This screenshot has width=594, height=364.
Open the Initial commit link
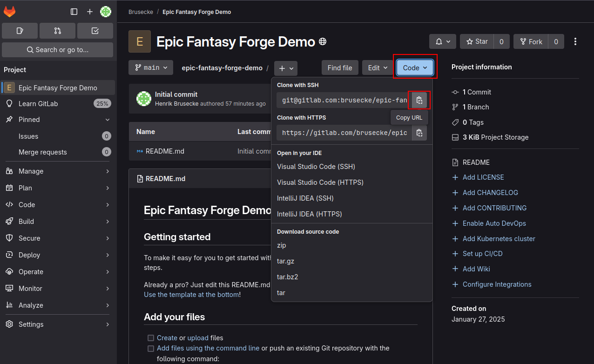176,94
